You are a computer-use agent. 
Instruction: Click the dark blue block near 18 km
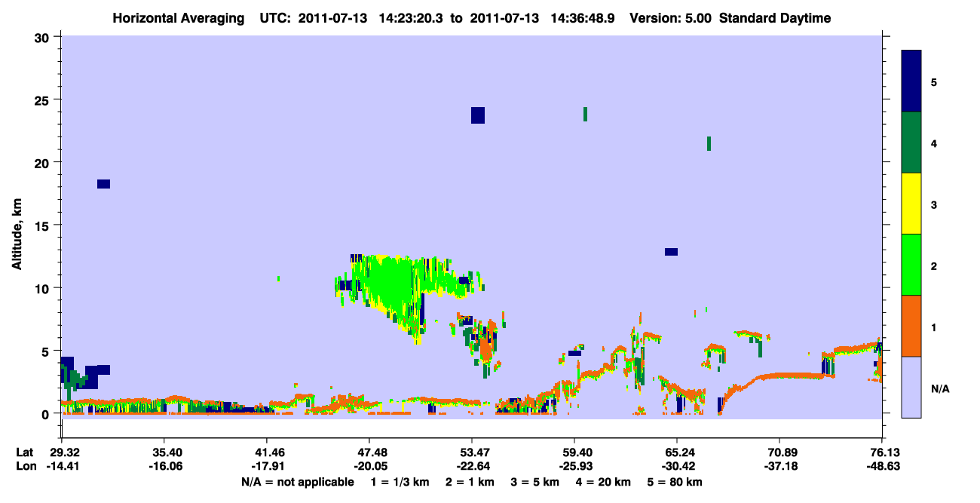click(x=103, y=184)
